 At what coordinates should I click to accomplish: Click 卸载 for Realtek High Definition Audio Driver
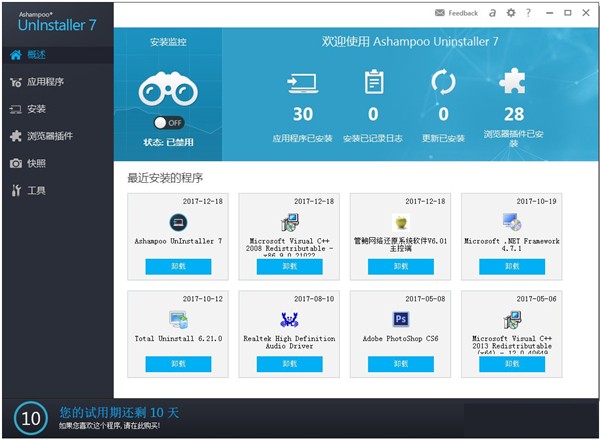[x=290, y=364]
